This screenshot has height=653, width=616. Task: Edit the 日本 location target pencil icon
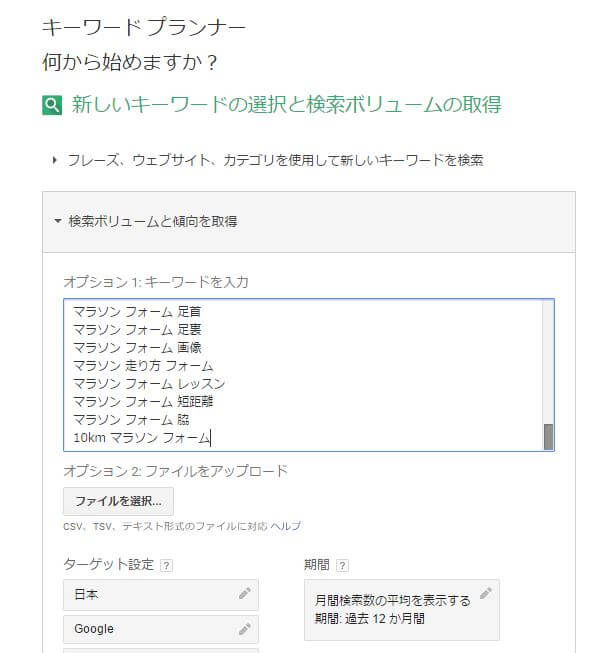[x=244, y=593]
